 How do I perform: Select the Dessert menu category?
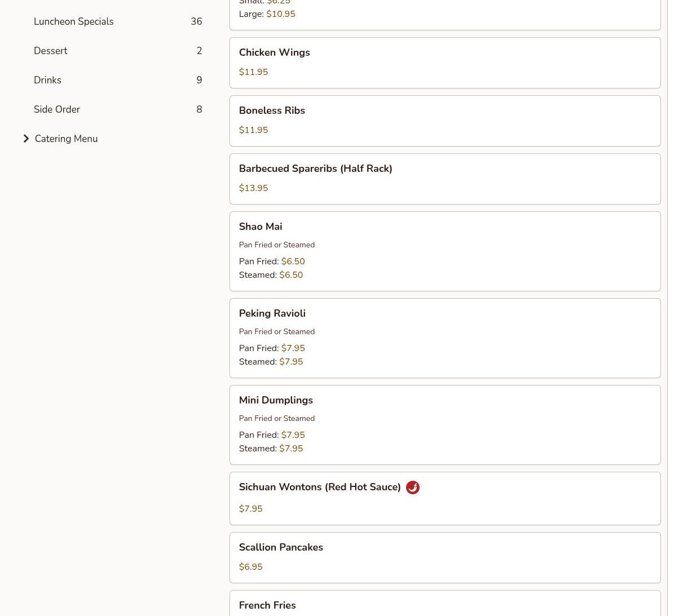coord(50,51)
